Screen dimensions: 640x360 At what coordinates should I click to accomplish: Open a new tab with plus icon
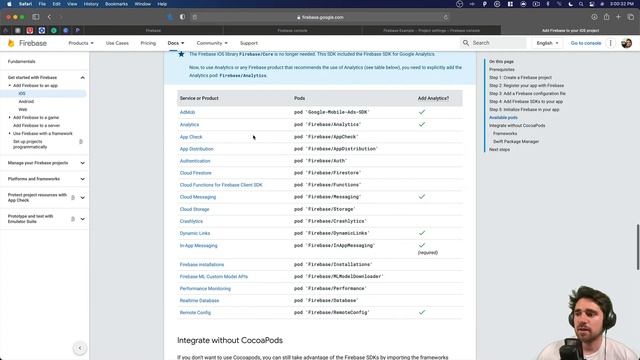[x=618, y=17]
